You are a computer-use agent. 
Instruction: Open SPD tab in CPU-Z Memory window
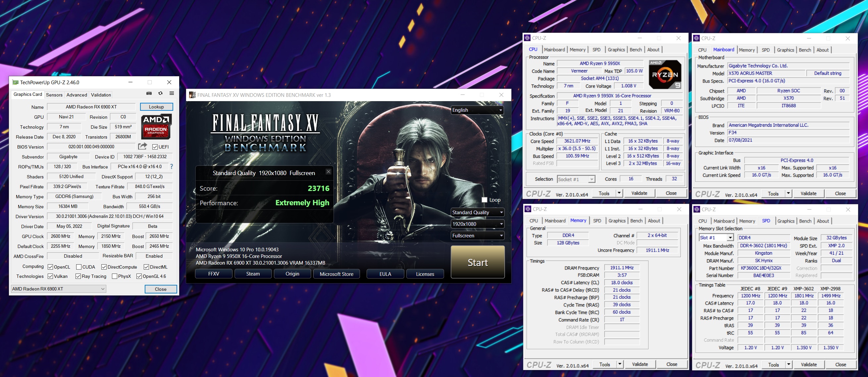(x=597, y=221)
